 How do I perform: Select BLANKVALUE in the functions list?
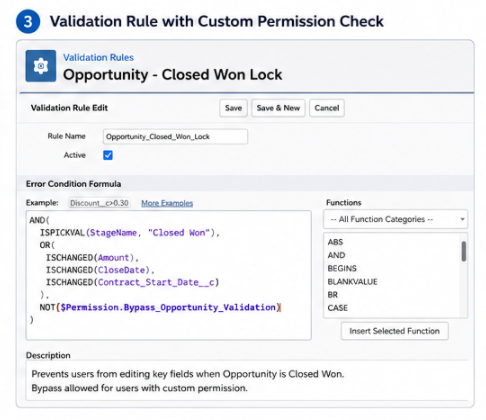352,282
